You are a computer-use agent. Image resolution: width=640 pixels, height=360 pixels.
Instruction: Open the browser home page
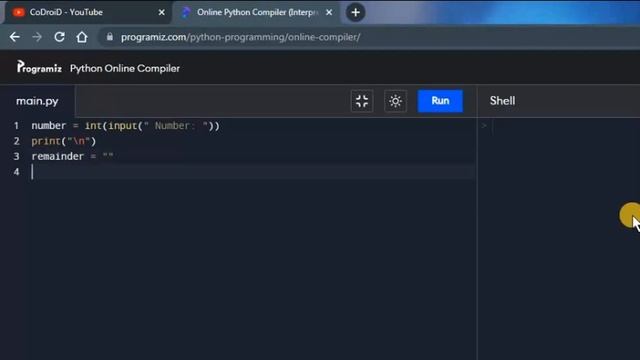82,37
